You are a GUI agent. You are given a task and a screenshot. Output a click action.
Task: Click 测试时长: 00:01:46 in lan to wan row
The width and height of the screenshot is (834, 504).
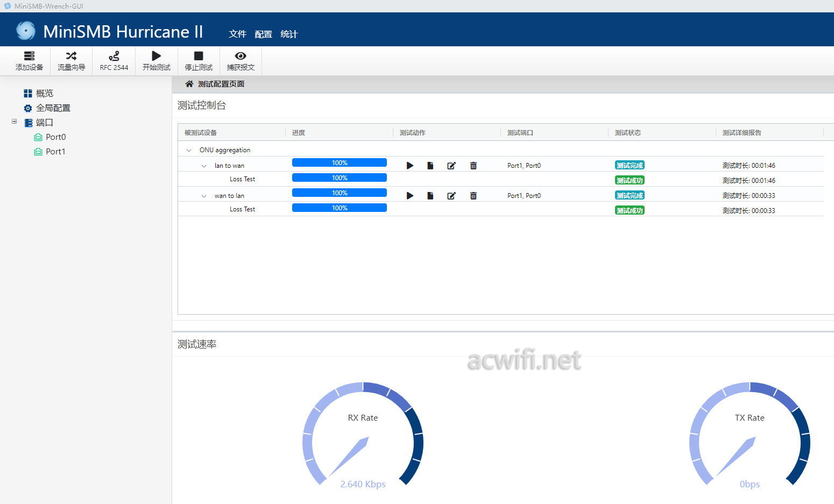(749, 166)
